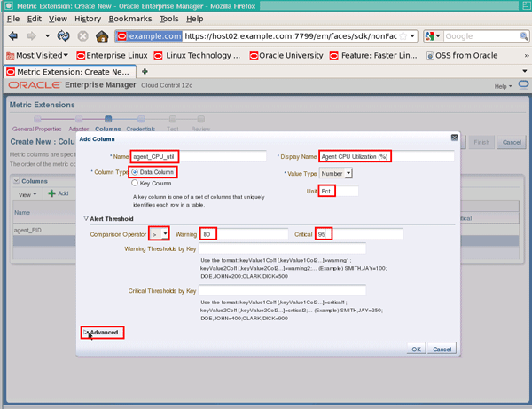Open the History menu

88,19
